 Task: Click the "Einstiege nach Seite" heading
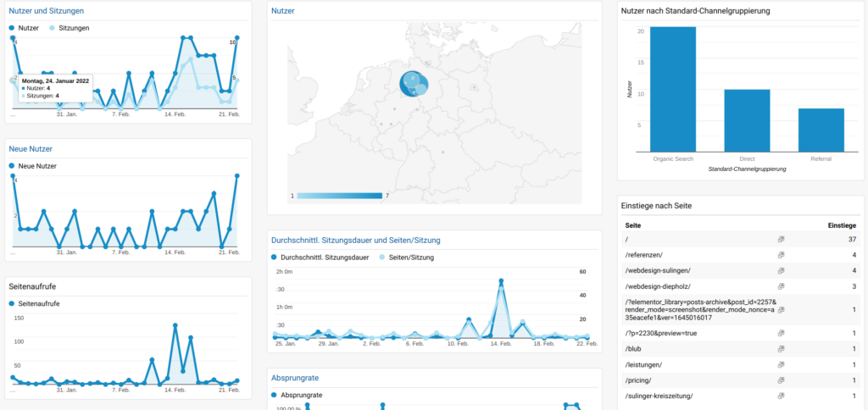pos(657,206)
